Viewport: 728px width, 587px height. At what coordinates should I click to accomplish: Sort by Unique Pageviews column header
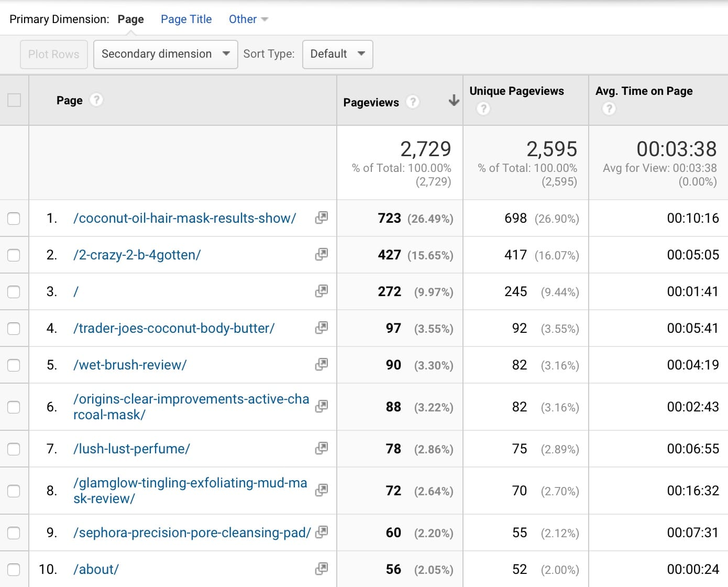pyautogui.click(x=516, y=91)
